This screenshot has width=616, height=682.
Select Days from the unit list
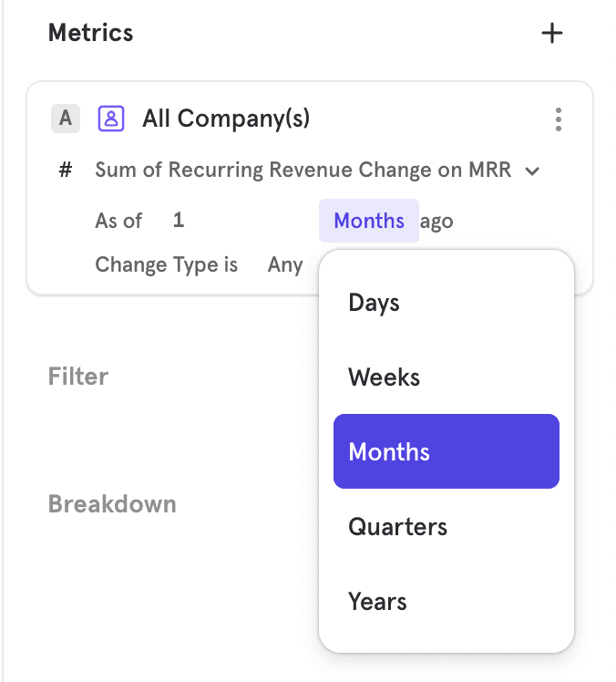click(374, 303)
